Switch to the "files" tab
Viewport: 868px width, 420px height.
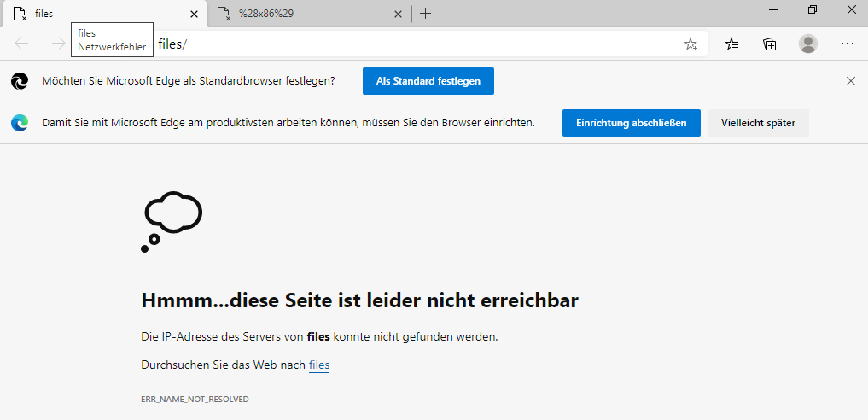coord(103,14)
